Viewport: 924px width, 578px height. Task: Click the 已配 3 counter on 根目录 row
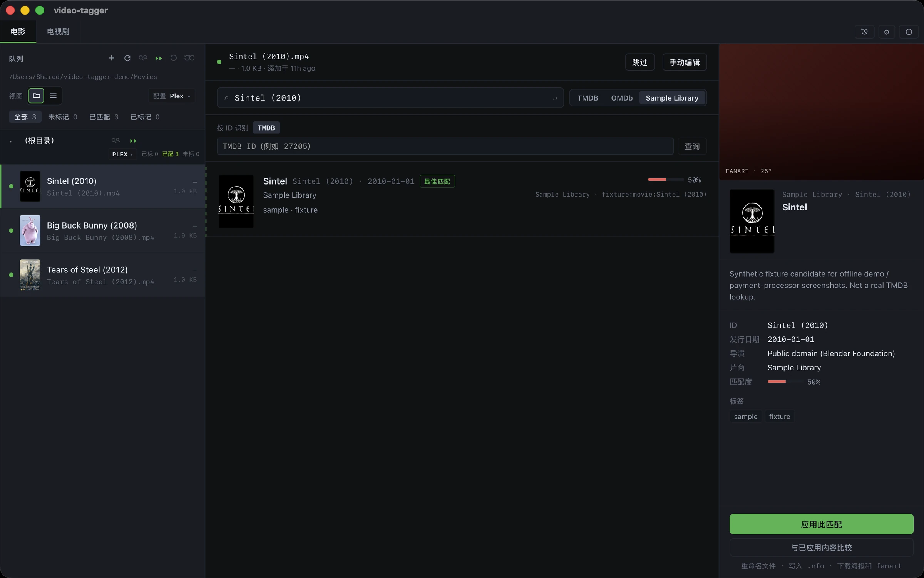(170, 154)
